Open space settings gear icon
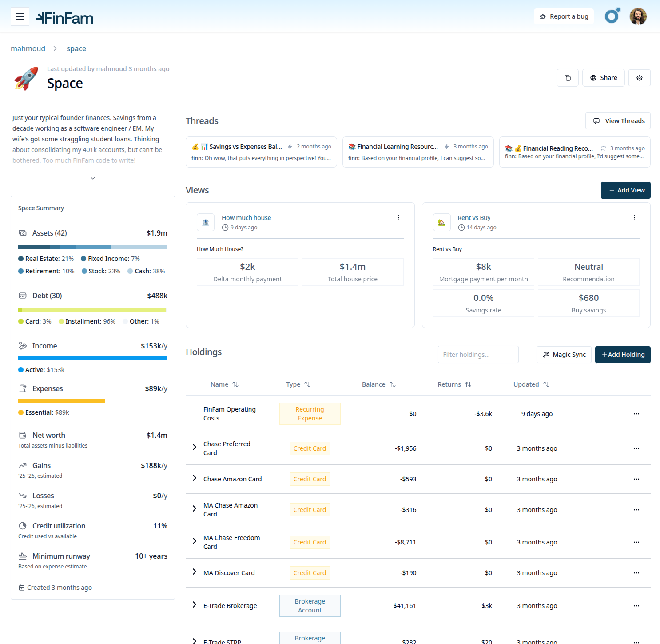The width and height of the screenshot is (660, 644). pos(639,78)
